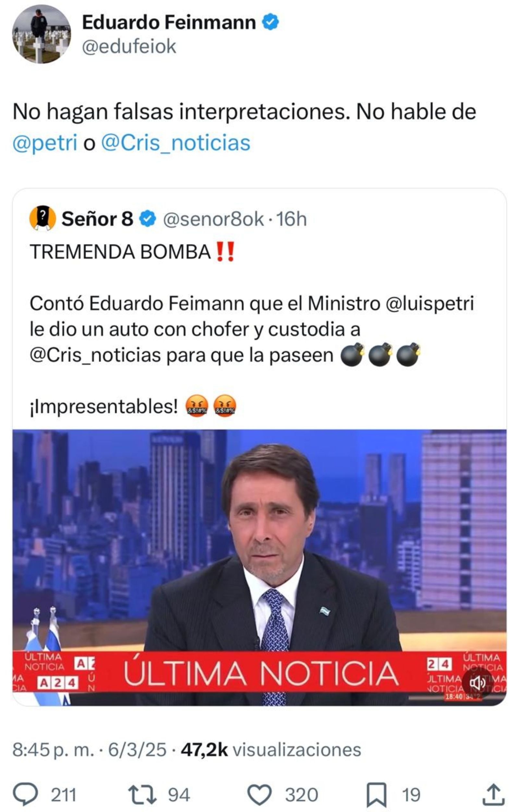Open the @petri mention link

click(45, 142)
